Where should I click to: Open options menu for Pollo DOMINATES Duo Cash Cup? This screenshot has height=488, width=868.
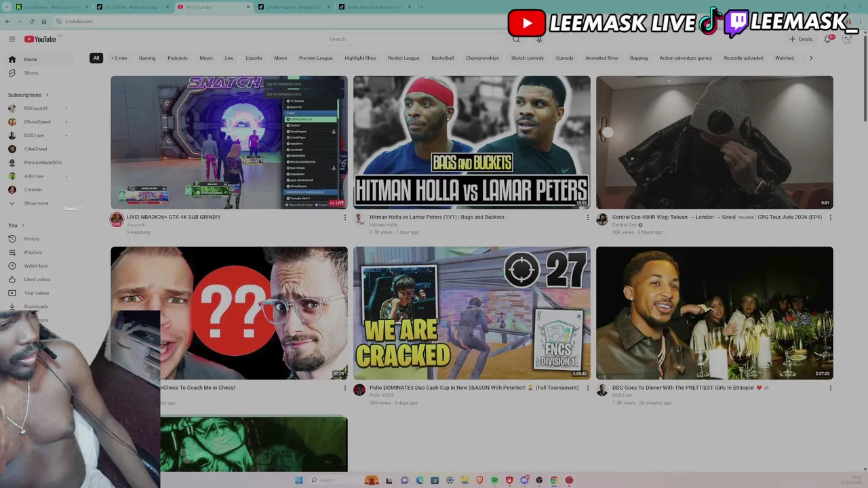coord(587,388)
